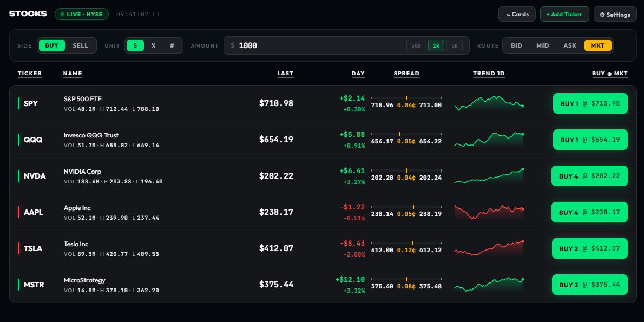Click the NVIDIA Corp name
This screenshot has width=644, height=322.
(x=83, y=171)
